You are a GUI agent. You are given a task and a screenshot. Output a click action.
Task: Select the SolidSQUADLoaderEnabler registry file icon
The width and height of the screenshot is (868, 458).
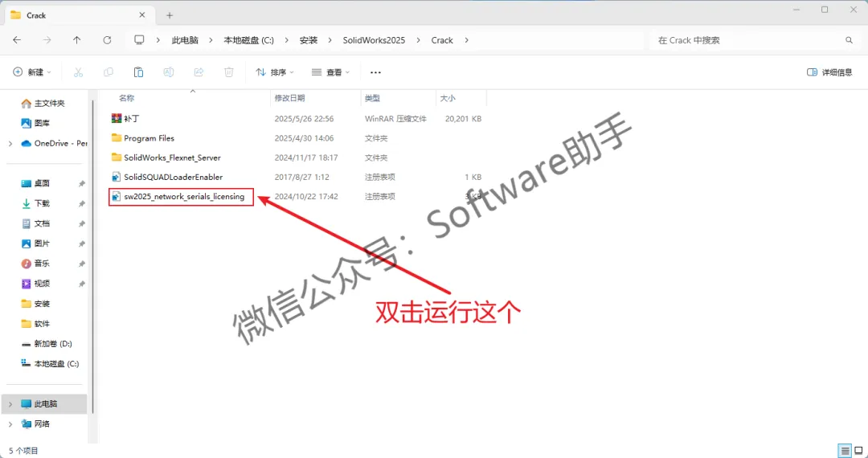[117, 177]
